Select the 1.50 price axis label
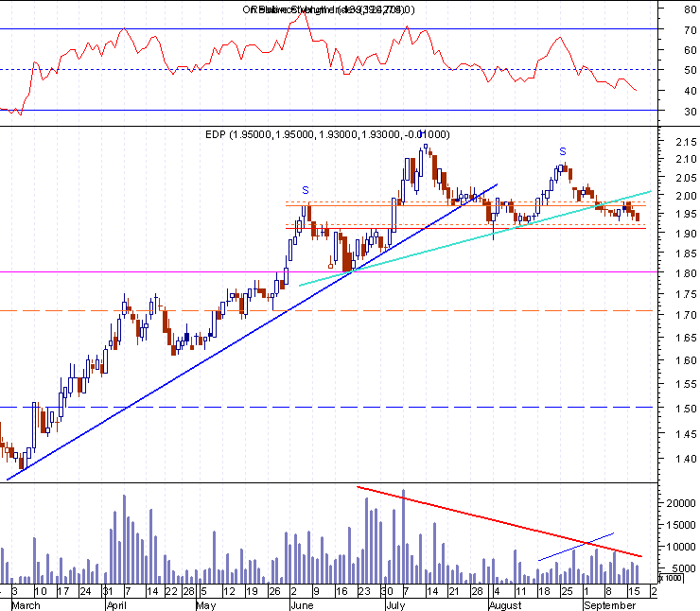 tap(686, 409)
